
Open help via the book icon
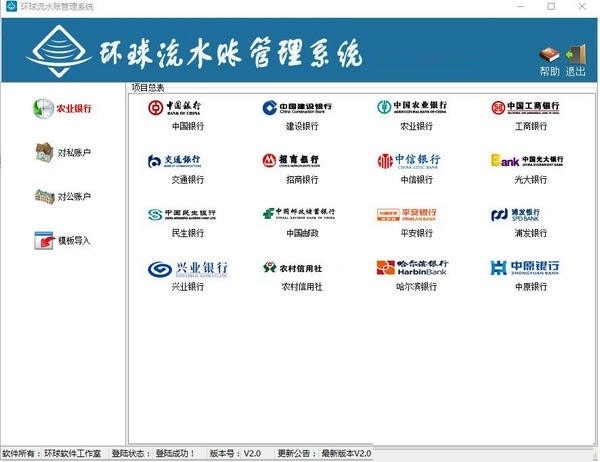pos(549,55)
